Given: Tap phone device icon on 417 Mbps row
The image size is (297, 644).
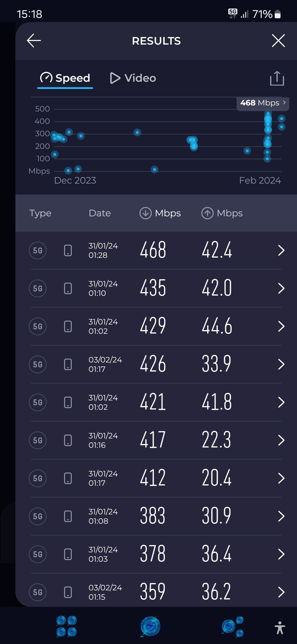Looking at the screenshot, I should 68,440.
